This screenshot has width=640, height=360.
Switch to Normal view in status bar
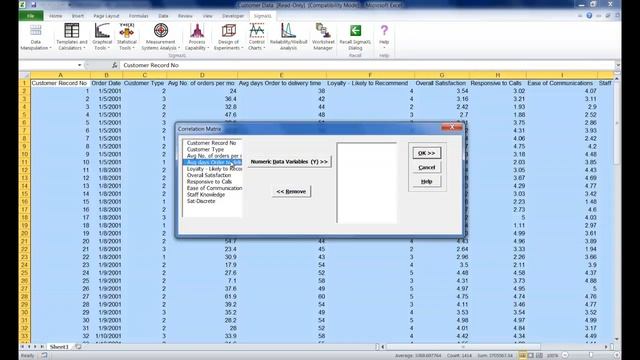coord(522,356)
